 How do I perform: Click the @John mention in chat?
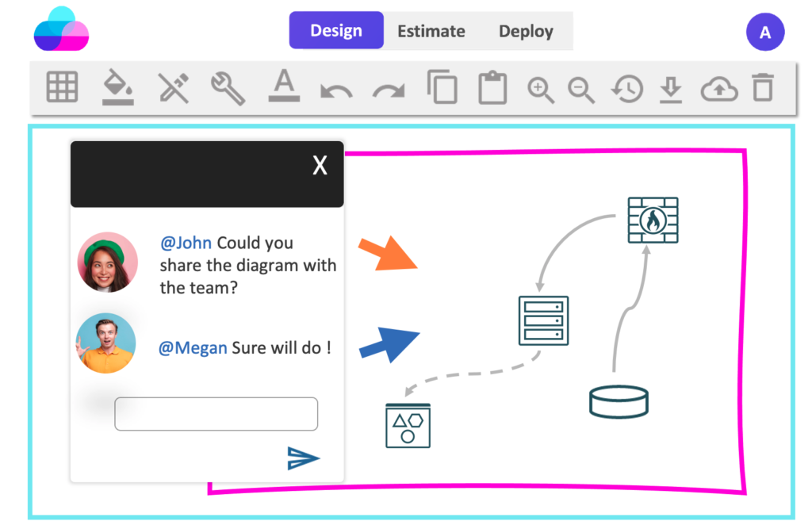click(x=186, y=243)
